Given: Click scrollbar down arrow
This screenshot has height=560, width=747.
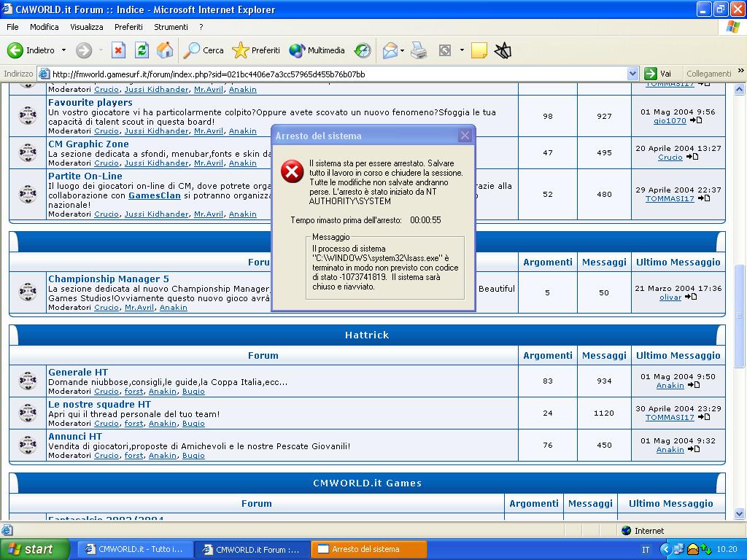Looking at the screenshot, I should pos(740,514).
